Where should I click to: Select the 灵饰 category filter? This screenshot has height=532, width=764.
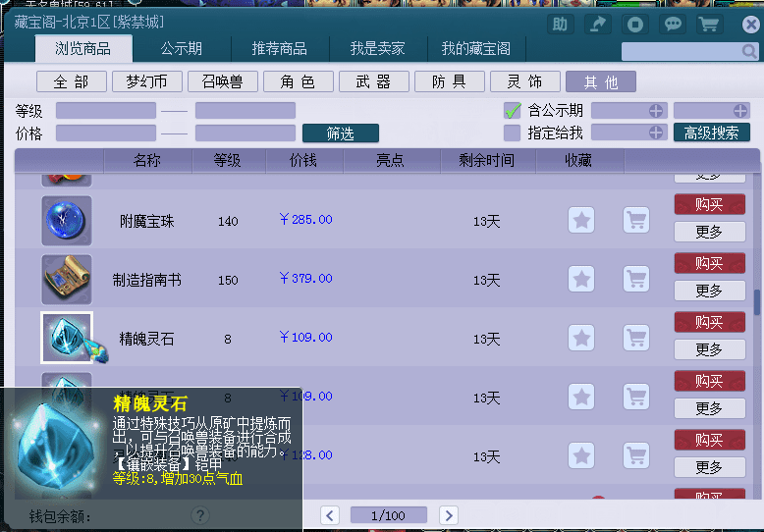point(525,81)
